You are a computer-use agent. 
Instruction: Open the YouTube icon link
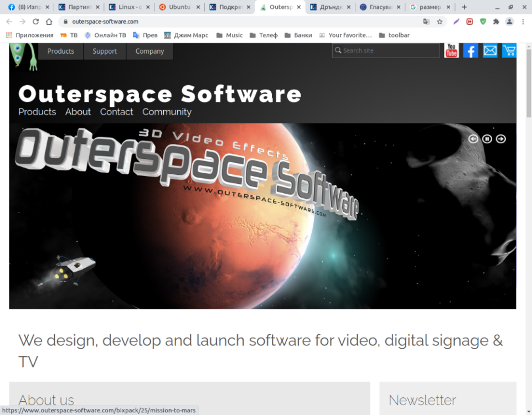[x=451, y=50]
